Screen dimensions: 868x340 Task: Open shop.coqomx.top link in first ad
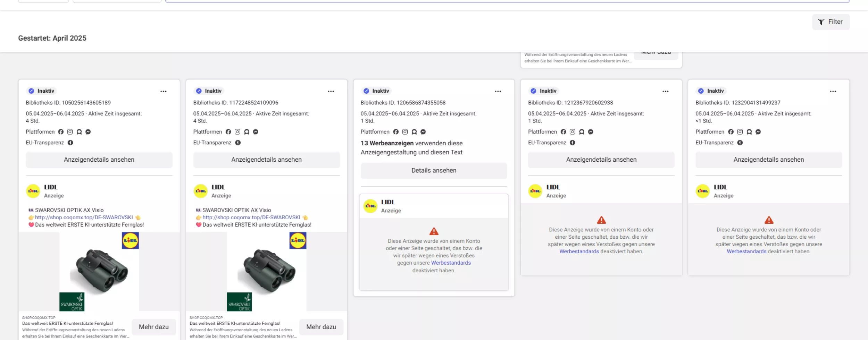coord(84,218)
